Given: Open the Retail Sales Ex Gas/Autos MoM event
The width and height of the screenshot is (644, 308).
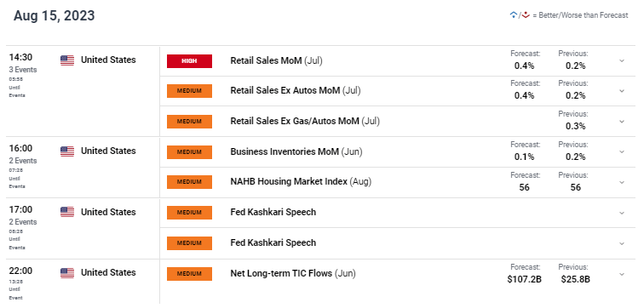Looking at the screenshot, I should (305, 121).
